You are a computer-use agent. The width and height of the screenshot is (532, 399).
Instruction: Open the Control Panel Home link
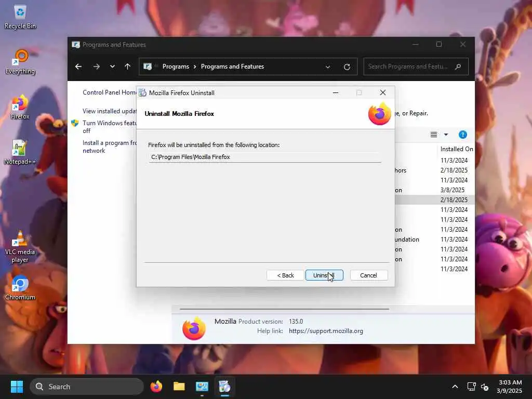tap(109, 92)
